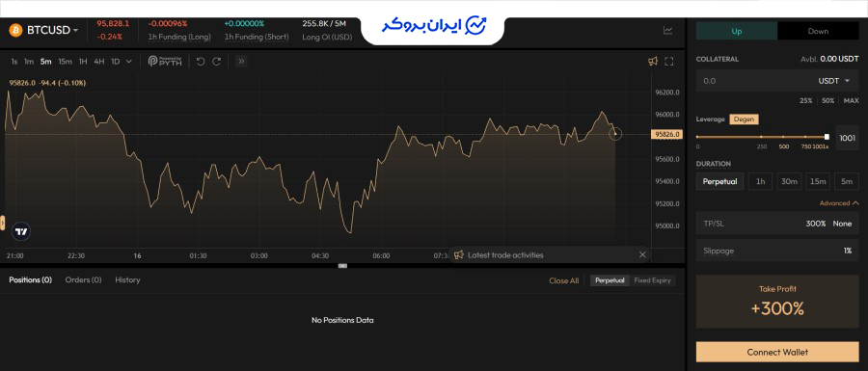Image resolution: width=868 pixels, height=371 pixels.
Task: Click the TradingView logo on chart
Action: click(x=21, y=231)
